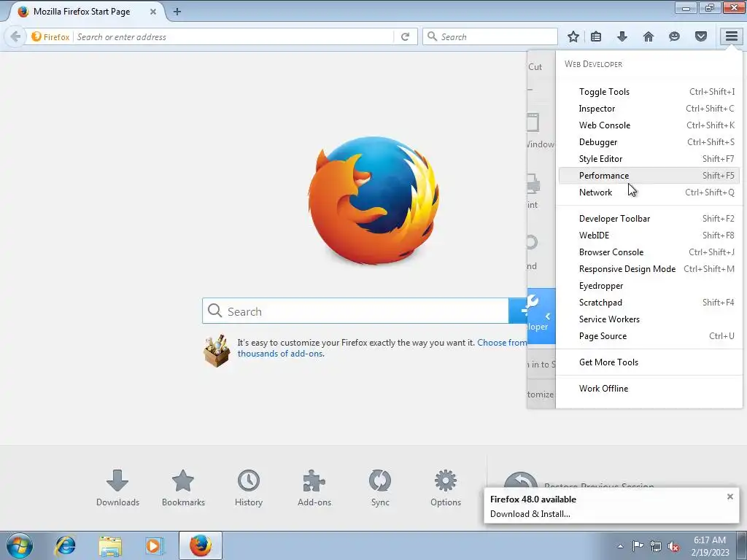This screenshot has height=560, width=747.
Task: Click the reload page button
Action: coord(405,36)
